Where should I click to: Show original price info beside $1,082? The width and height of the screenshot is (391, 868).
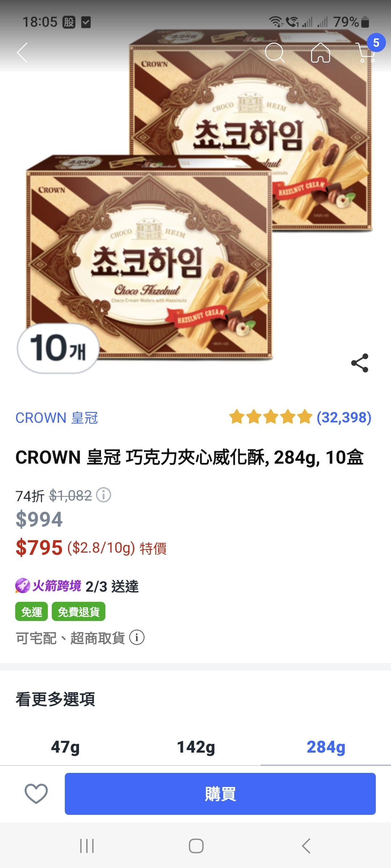point(104,495)
